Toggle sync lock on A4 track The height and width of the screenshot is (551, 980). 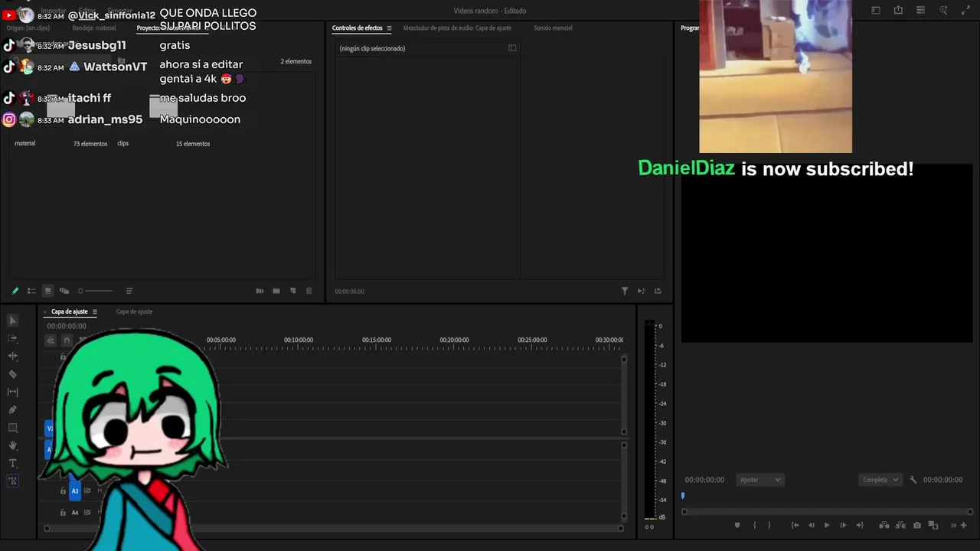tap(87, 513)
